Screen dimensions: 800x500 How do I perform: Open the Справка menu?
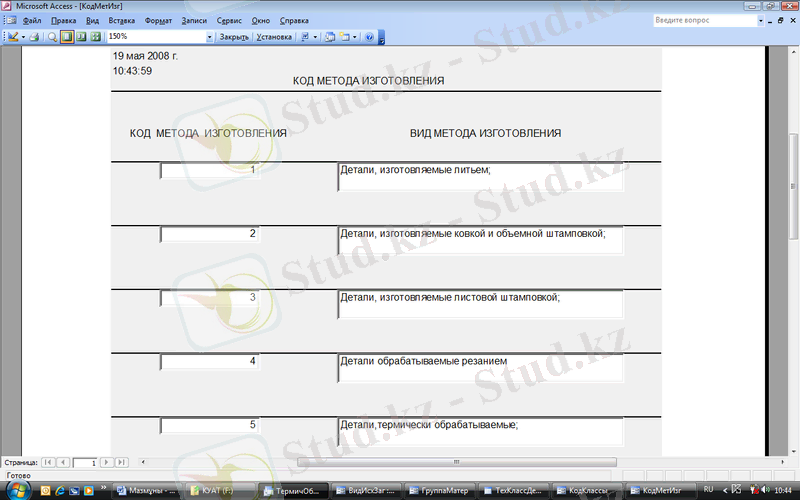click(294, 21)
